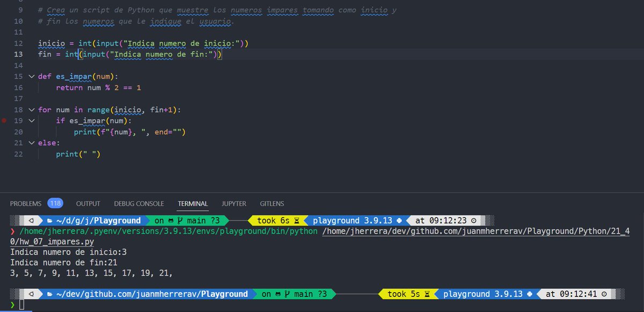The width and height of the screenshot is (644, 312).
Task: Collapse the if block fold arrow on line 19
Action: pos(31,121)
